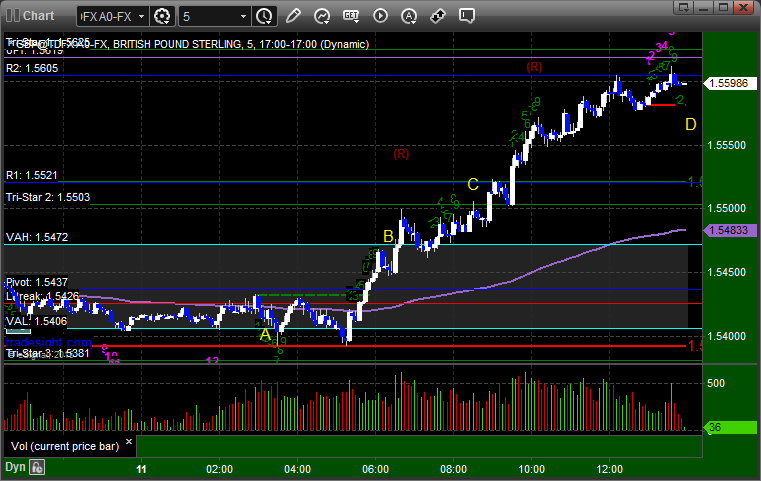Click the chart grip handle beside Chart
The image size is (761, 481).
tap(12, 16)
